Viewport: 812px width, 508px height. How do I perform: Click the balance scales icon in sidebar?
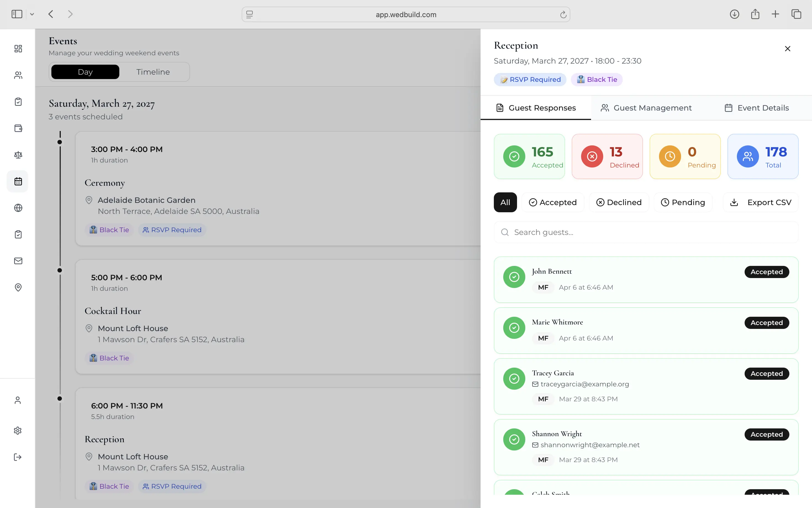18,155
